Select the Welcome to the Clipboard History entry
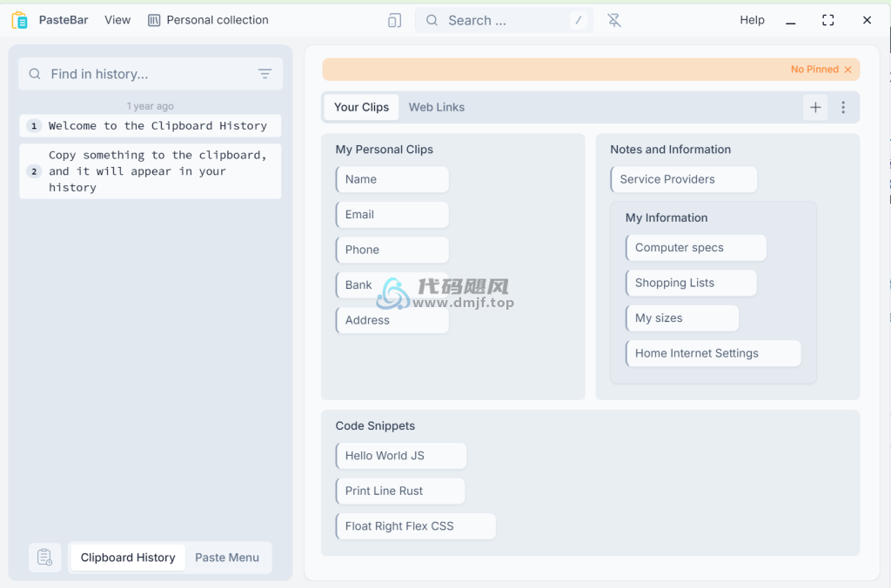The height and width of the screenshot is (588, 891). pyautogui.click(x=151, y=125)
